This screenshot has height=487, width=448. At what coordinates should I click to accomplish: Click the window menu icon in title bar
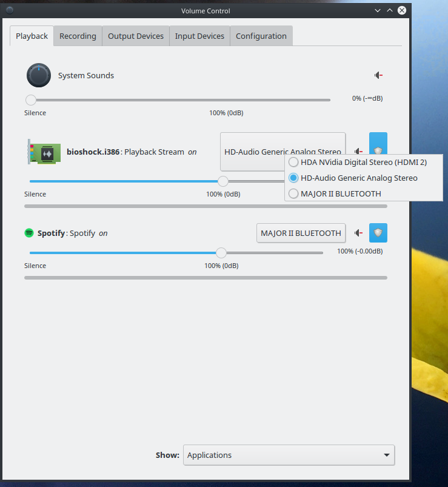point(10,10)
